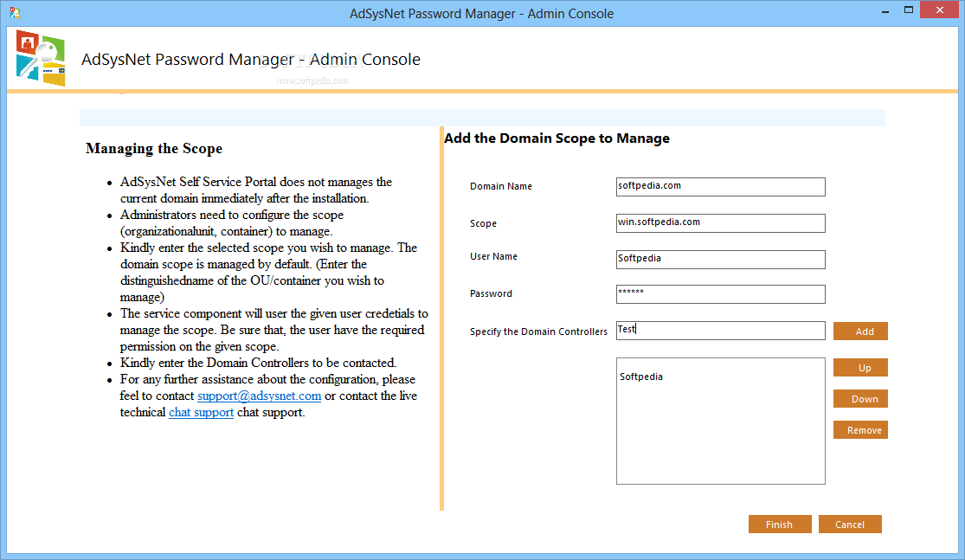Screen dimensions: 965x560
Task: Cancel the scope configuration
Action: pyautogui.click(x=850, y=525)
